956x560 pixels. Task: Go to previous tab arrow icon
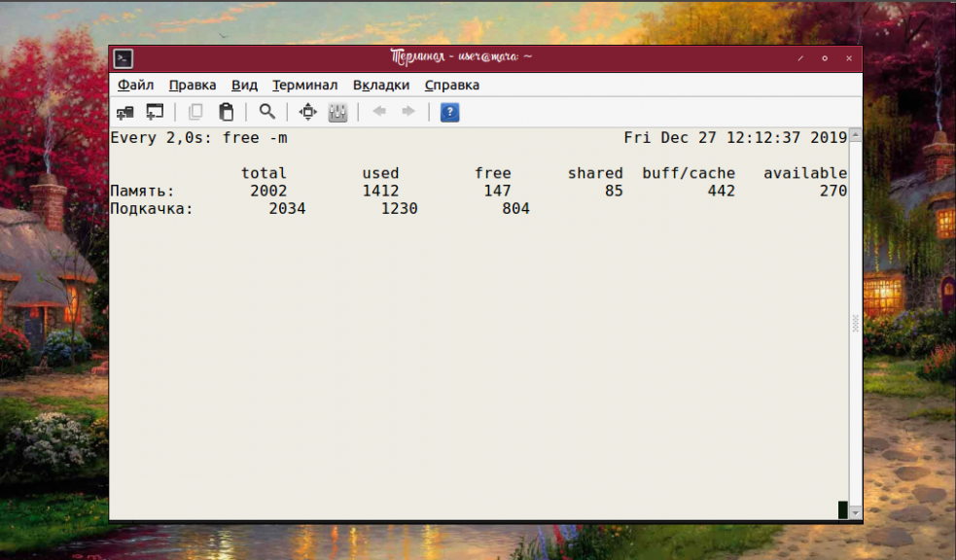(379, 112)
